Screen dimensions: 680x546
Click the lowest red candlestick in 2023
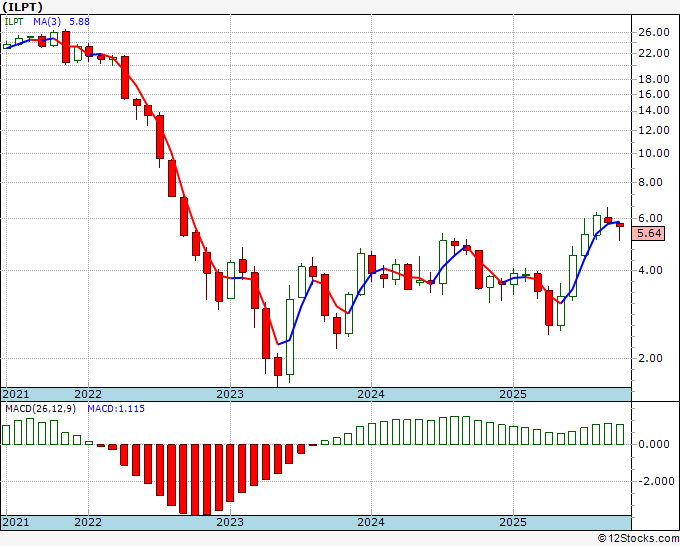point(278,366)
